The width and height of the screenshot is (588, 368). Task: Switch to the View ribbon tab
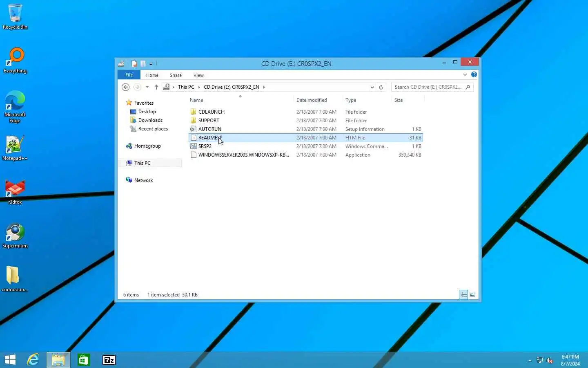point(198,75)
